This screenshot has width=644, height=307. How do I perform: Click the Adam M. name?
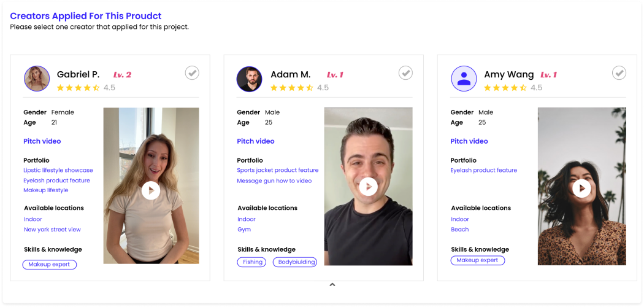tap(290, 75)
